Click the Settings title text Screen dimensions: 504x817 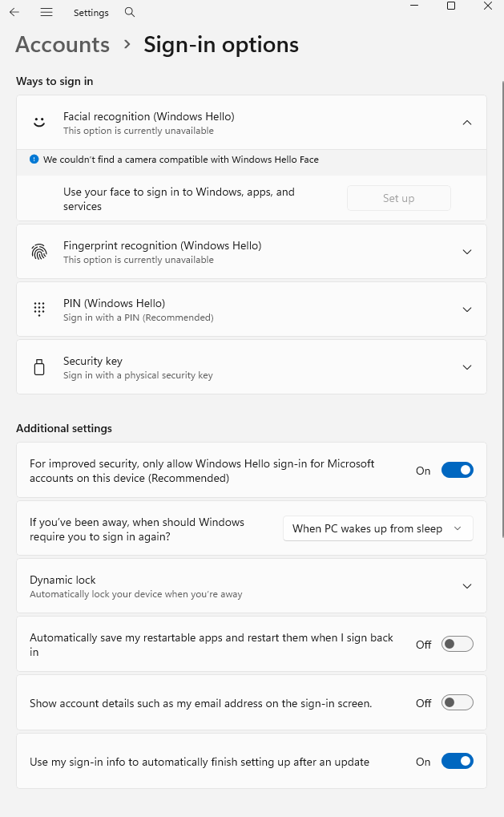pyautogui.click(x=91, y=13)
